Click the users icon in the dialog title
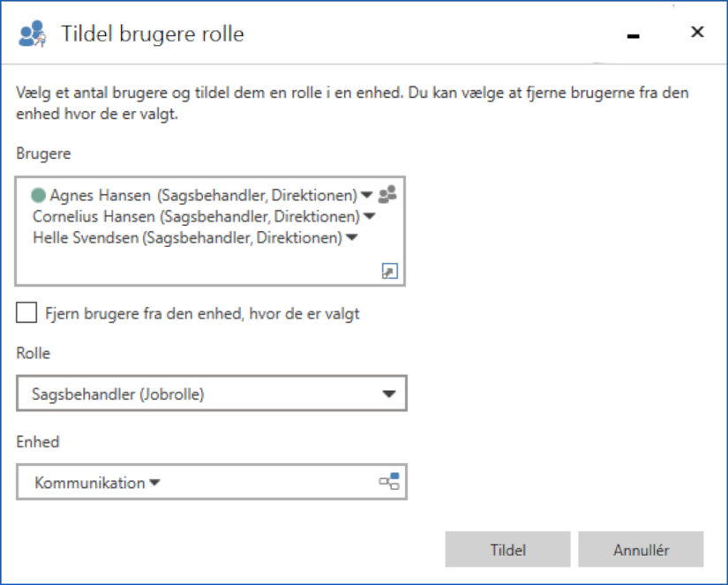Image resolution: width=728 pixels, height=585 pixels. point(33,34)
